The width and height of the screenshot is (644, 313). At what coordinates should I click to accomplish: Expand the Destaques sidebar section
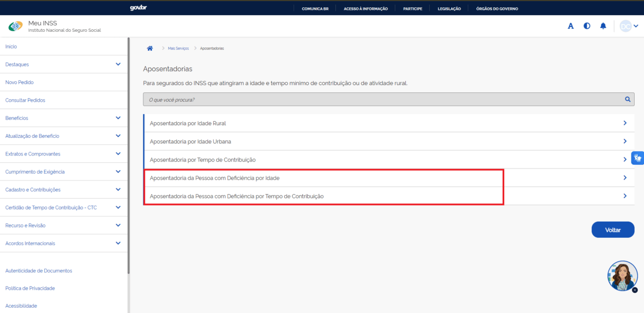tap(118, 64)
